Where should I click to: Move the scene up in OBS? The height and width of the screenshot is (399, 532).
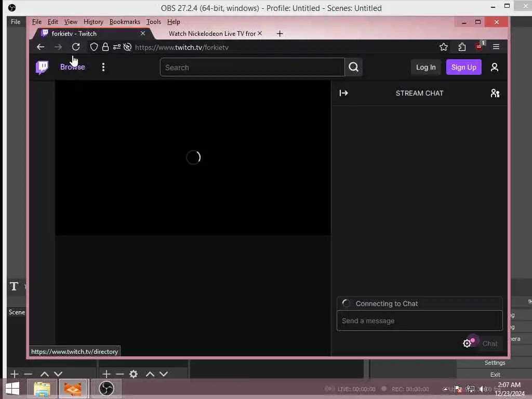(x=45, y=374)
